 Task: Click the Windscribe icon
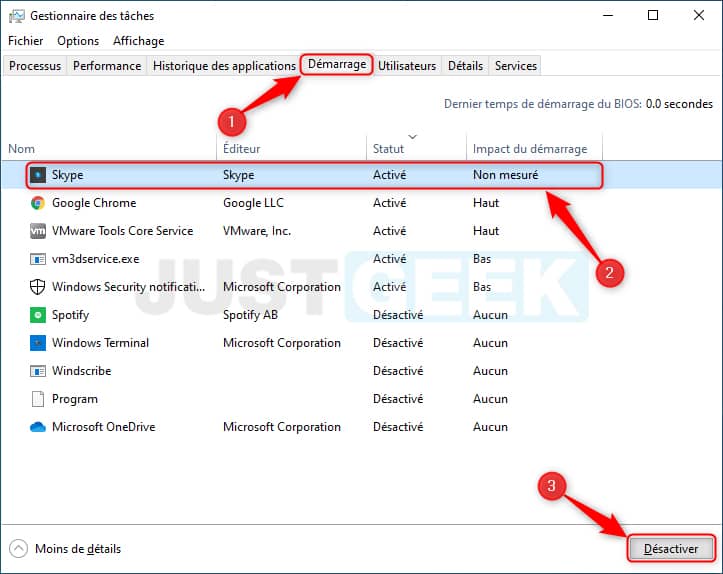pyautogui.click(x=38, y=371)
